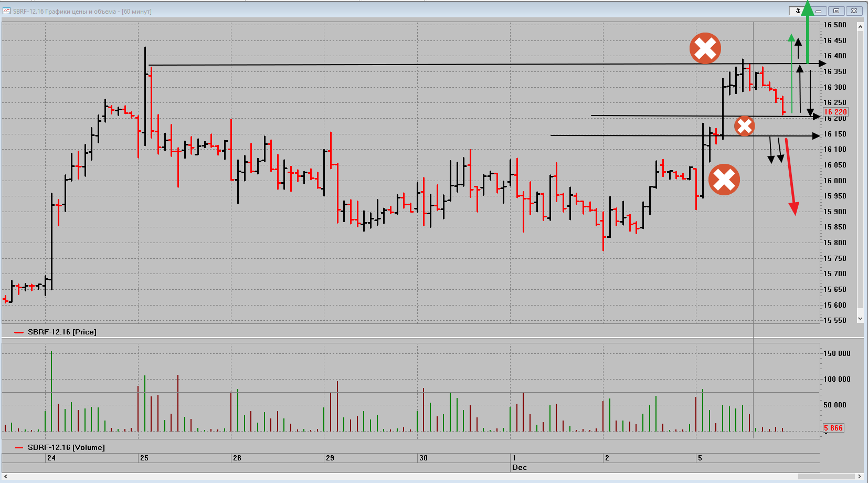Image resolution: width=868 pixels, height=483 pixels.
Task: Click the 5 866 volume value tag
Action: [x=833, y=428]
